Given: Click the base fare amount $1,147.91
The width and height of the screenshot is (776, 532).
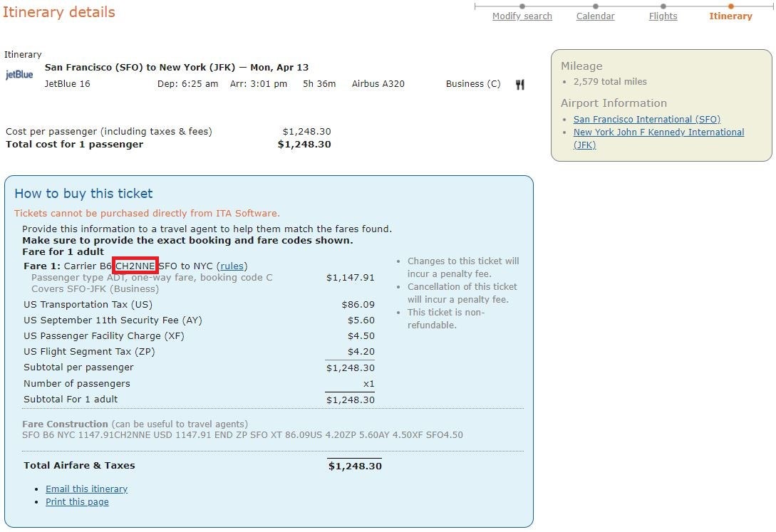Looking at the screenshot, I should pos(351,277).
